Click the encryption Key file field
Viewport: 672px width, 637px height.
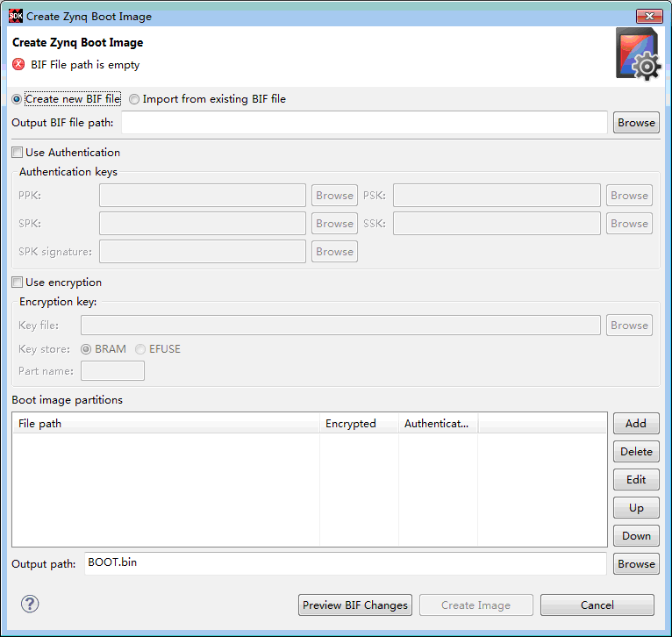340,326
